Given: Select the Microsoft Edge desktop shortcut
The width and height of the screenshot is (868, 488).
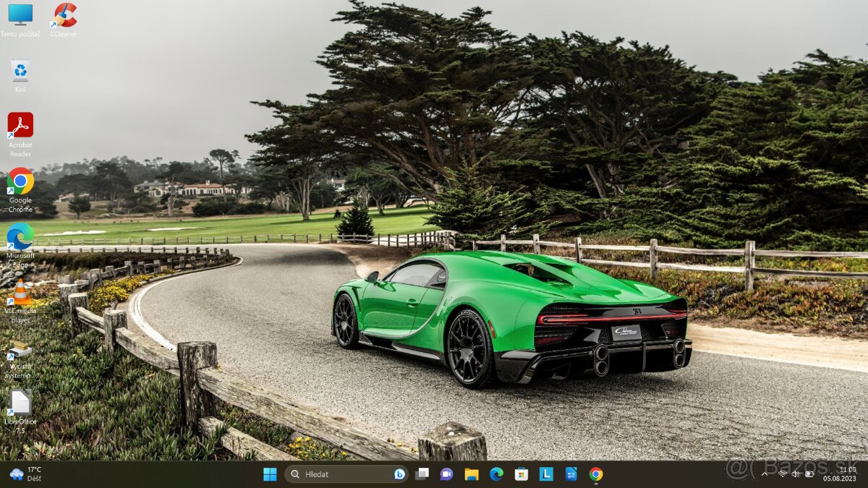Looking at the screenshot, I should [20, 236].
